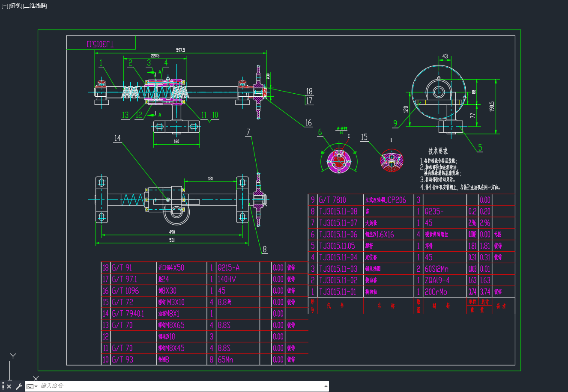The width and height of the screenshot is (568, 392).
Task: Open command line customize wrench menu
Action: click(x=19, y=386)
